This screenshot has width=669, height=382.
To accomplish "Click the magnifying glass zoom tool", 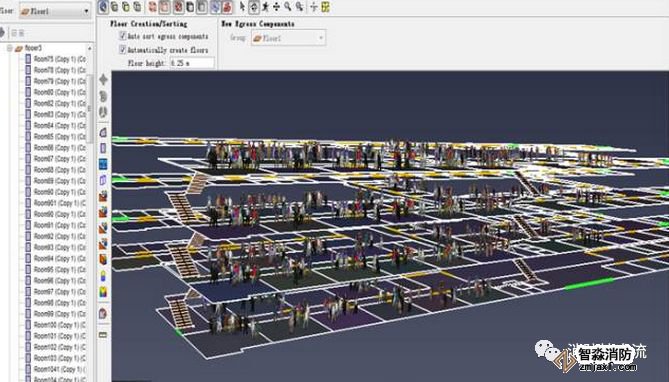I will point(288,7).
